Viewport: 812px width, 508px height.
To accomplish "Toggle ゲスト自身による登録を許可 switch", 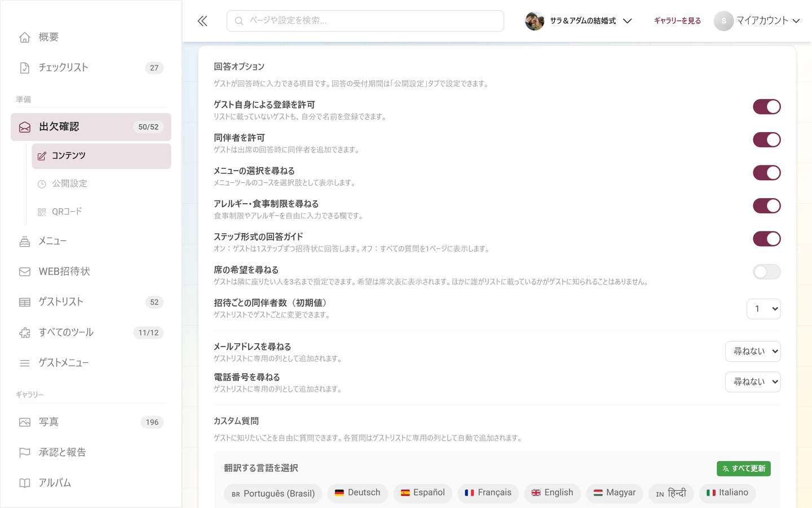I will pyautogui.click(x=767, y=107).
